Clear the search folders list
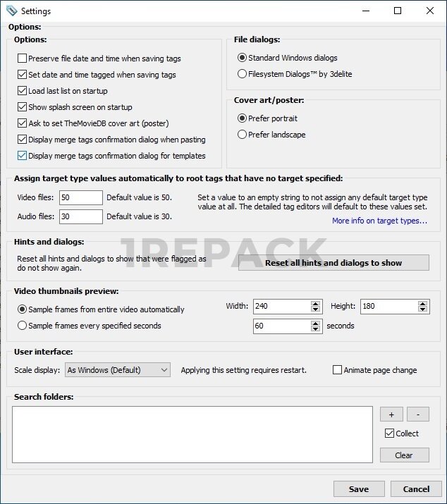This screenshot has width=447, height=504. [x=404, y=455]
